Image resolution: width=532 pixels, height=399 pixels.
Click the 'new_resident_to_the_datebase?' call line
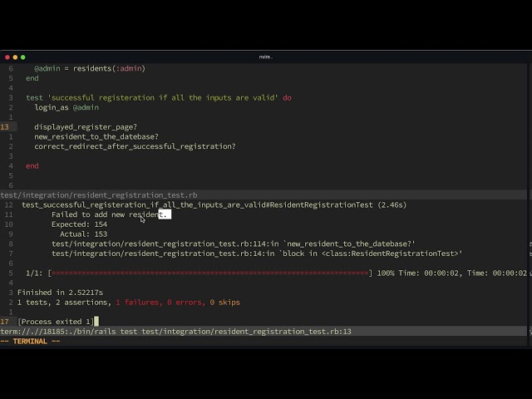96,136
